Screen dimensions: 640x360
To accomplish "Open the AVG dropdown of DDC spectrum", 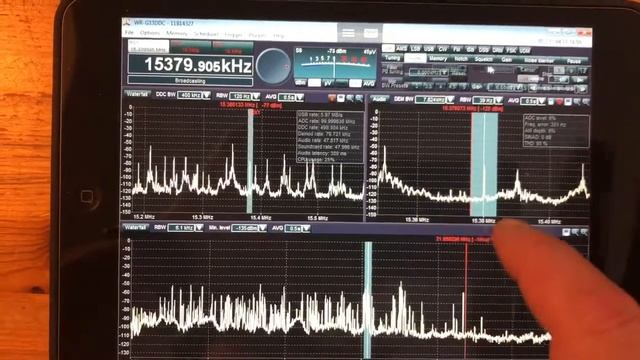I will click(x=291, y=97).
